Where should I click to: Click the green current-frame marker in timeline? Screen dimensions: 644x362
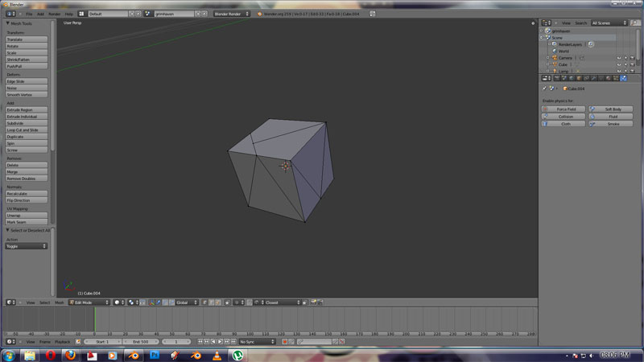click(95, 319)
